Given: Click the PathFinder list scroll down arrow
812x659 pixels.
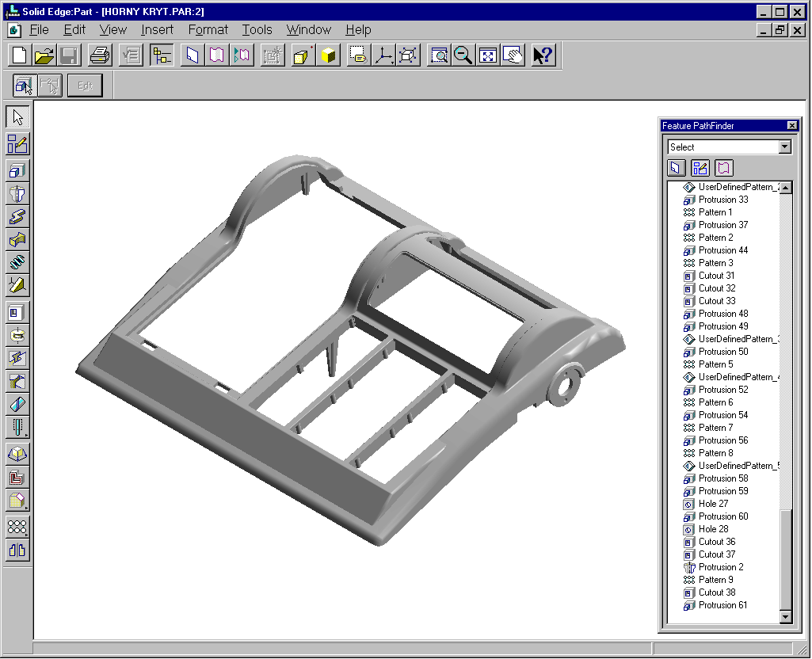Looking at the screenshot, I should [786, 616].
